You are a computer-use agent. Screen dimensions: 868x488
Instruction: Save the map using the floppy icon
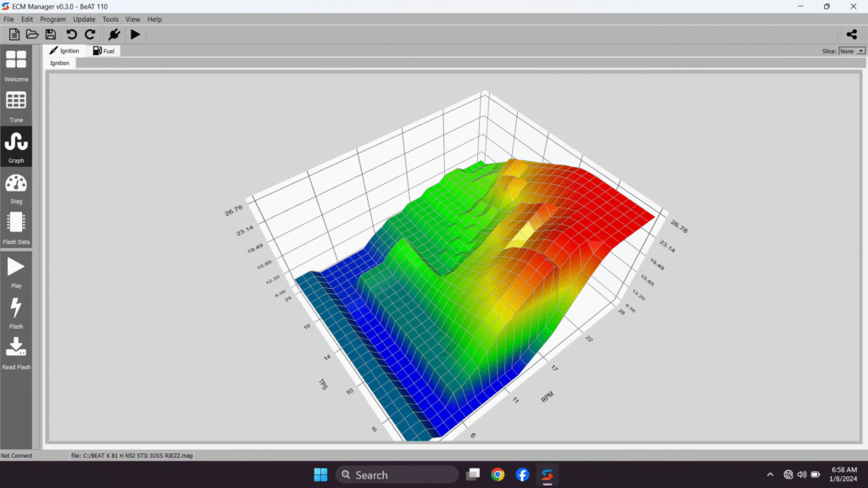[51, 35]
